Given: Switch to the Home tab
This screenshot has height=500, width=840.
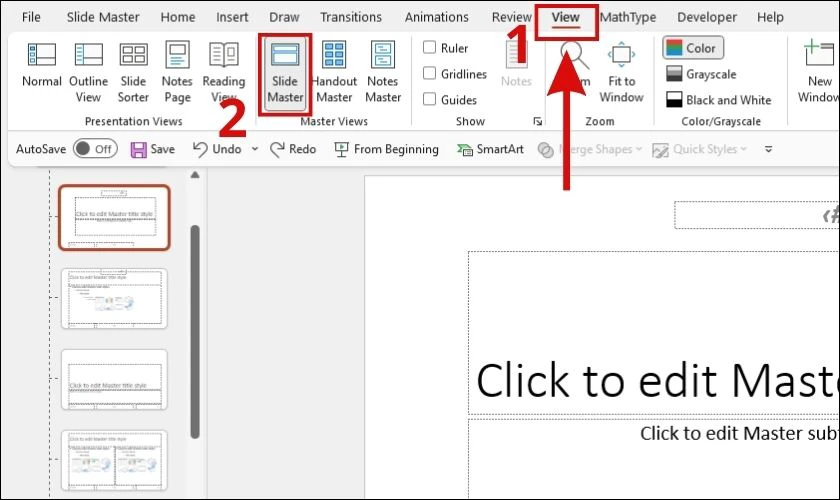Looking at the screenshot, I should click(x=178, y=17).
